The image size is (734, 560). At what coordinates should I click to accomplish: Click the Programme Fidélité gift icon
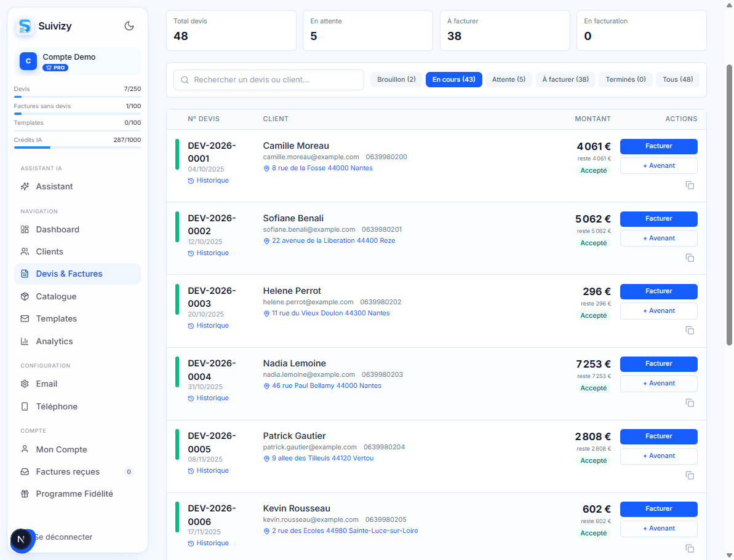25,494
